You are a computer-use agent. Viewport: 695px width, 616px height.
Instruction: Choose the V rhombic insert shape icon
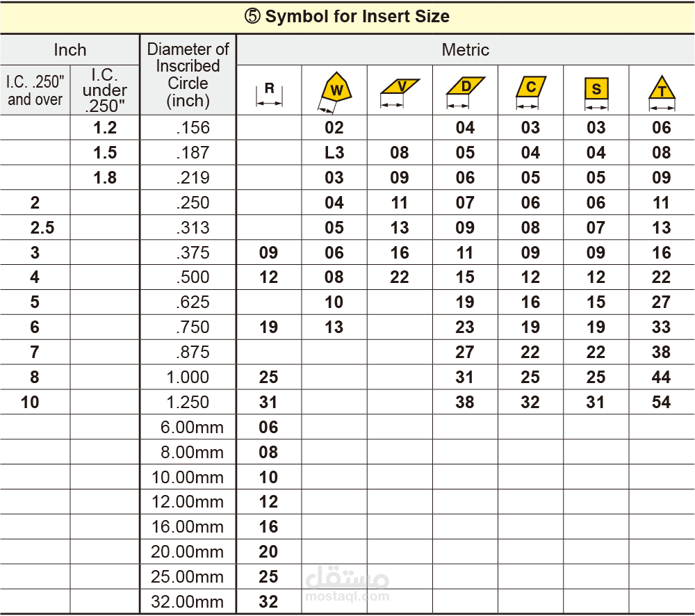pyautogui.click(x=400, y=92)
